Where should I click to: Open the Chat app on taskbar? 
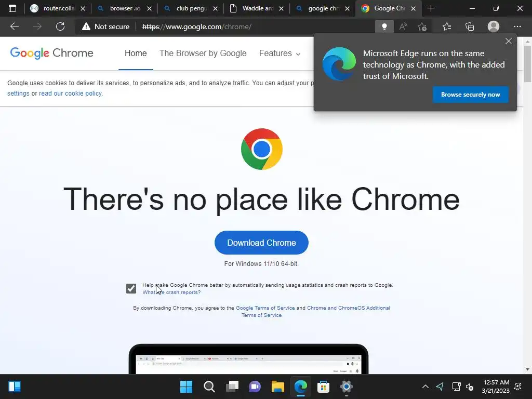pos(255,387)
